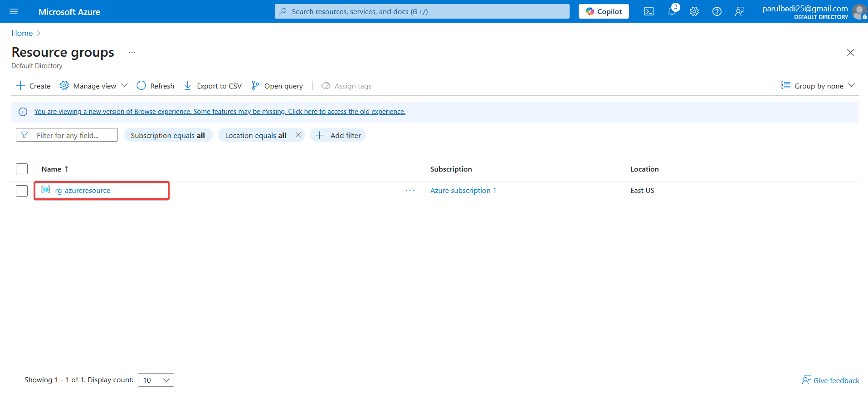Click Add filter
Viewport: 868px width, 399px height.
(x=338, y=135)
